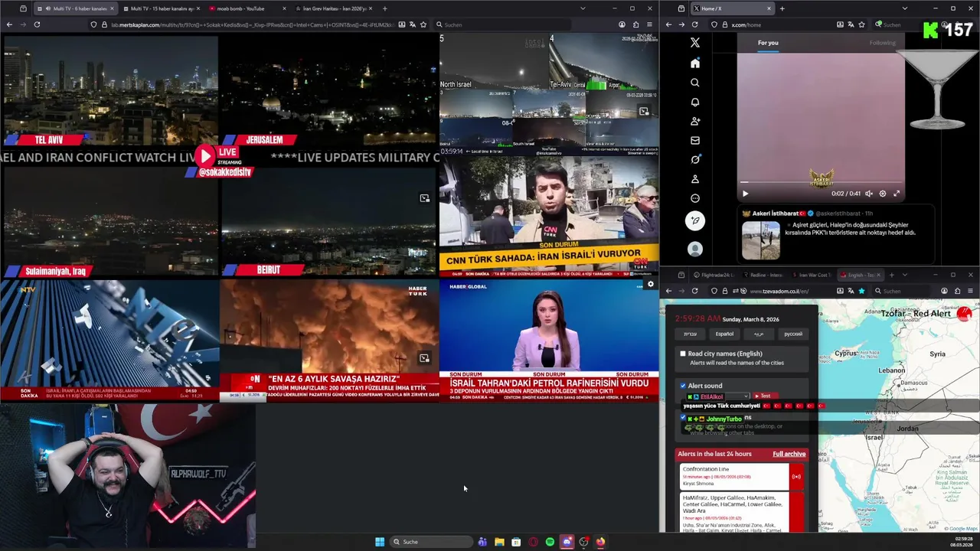Open the Windows Start button
The height and width of the screenshot is (551, 980).
coord(380,542)
